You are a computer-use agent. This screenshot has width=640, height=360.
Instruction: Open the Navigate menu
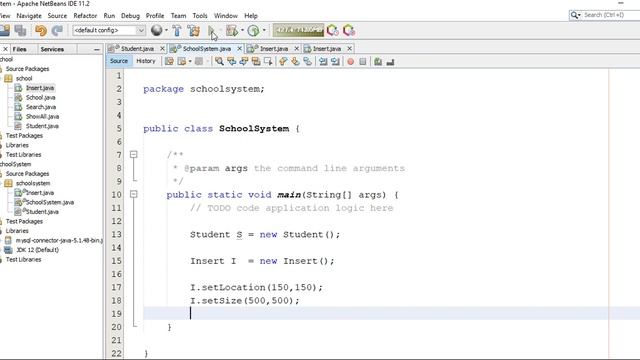click(x=29, y=16)
